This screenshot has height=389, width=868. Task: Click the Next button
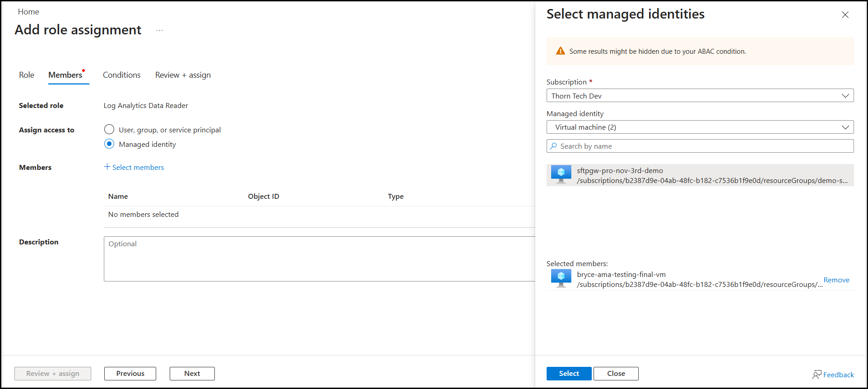pyautogui.click(x=192, y=374)
